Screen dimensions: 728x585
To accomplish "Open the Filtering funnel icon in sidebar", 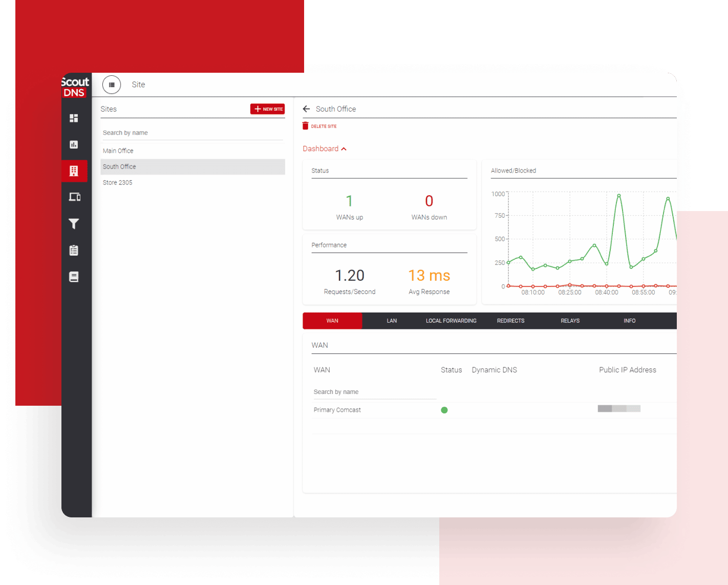I will (74, 223).
